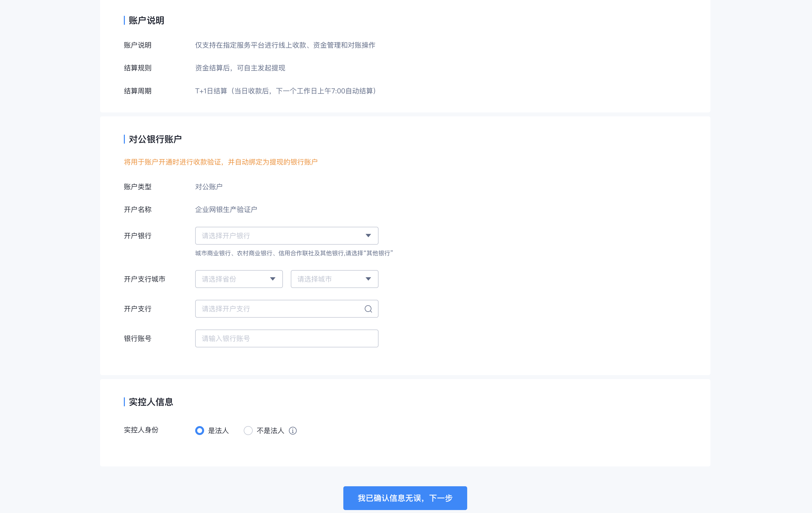812x513 pixels.
Task: Click the search icon in 开户支行 field
Action: (x=368, y=309)
